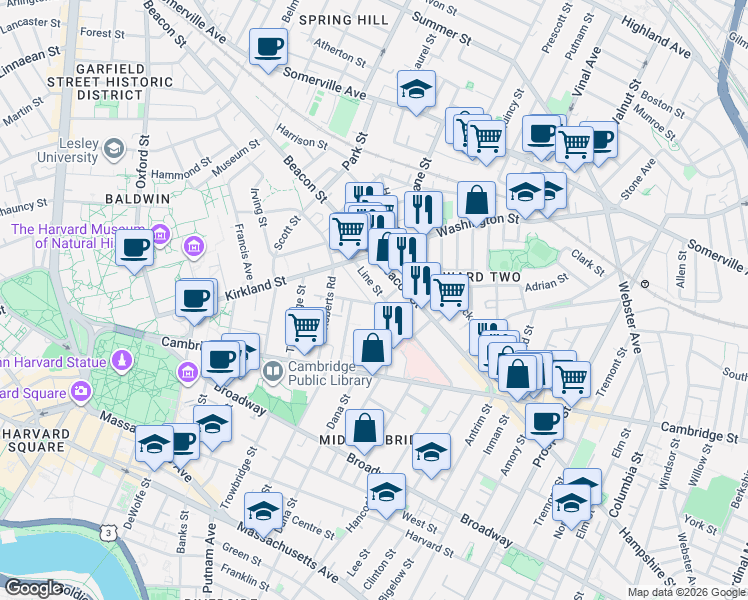Select the cafe marker left of Vinal Ave carts
The height and width of the screenshot is (600, 748).
click(541, 135)
